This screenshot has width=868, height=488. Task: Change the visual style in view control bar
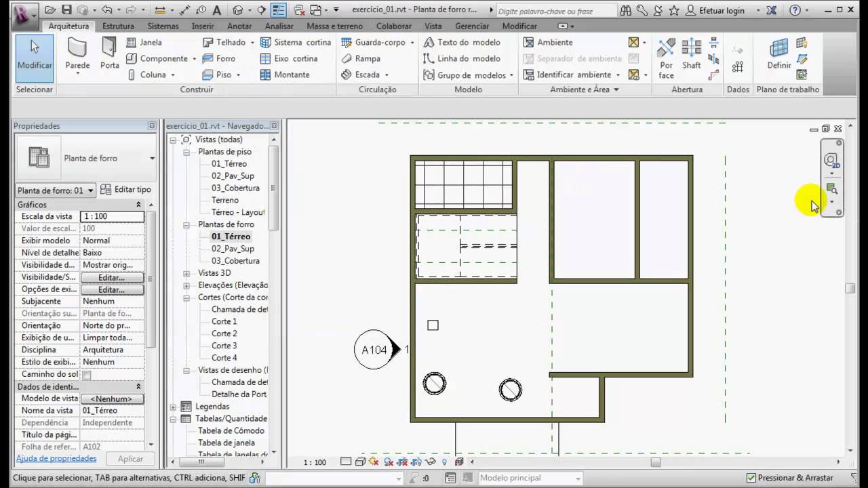[x=359, y=462]
